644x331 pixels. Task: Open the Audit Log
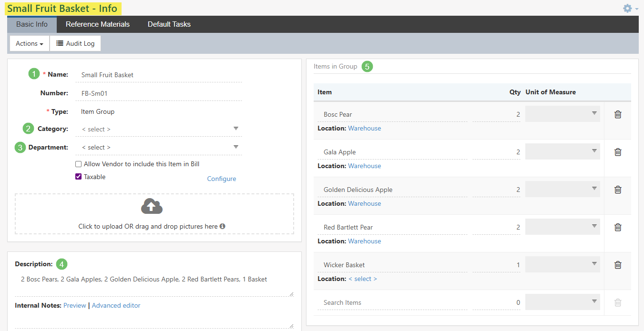click(75, 43)
